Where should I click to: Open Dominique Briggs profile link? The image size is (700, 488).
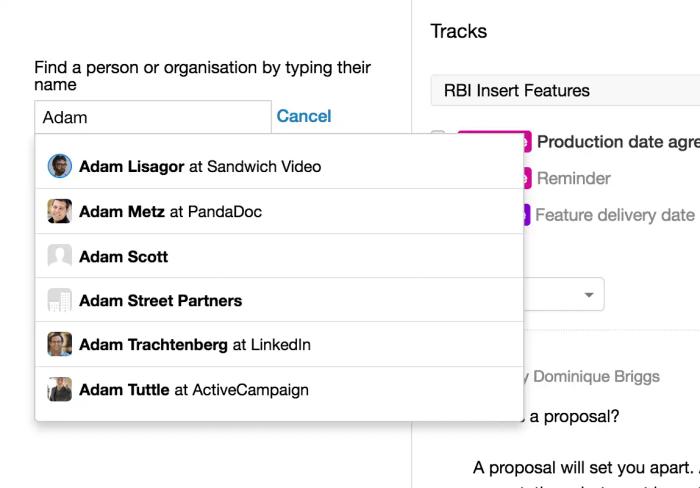(596, 376)
